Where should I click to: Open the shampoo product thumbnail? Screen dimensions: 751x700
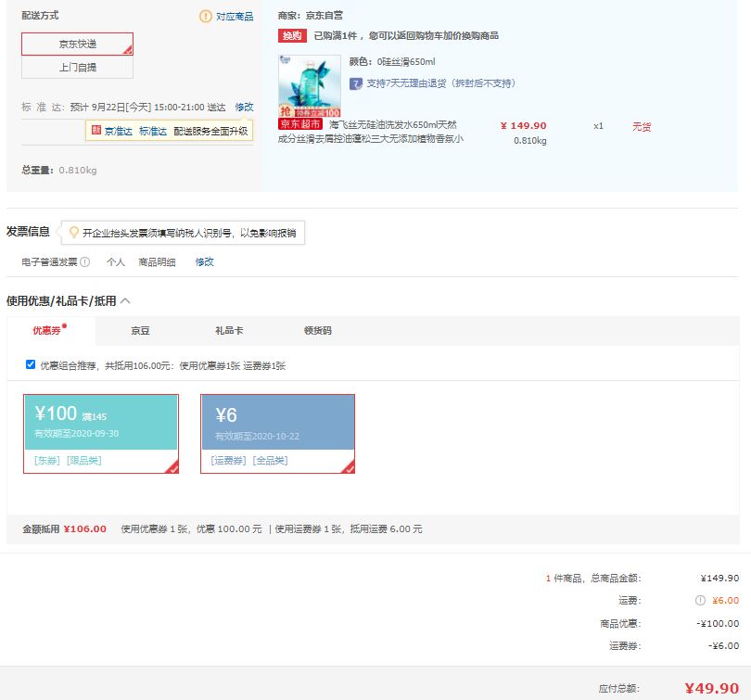(x=310, y=86)
